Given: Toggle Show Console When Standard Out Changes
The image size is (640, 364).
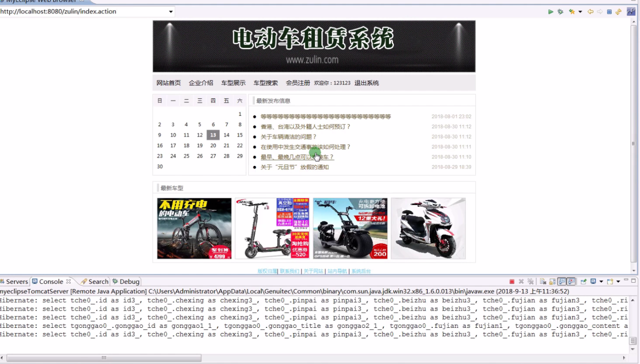Looking at the screenshot, I should point(562,282).
